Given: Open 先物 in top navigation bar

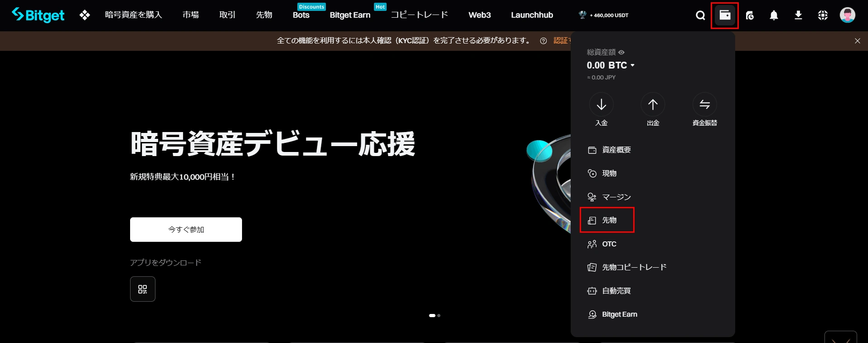Looking at the screenshot, I should pyautogui.click(x=264, y=15).
